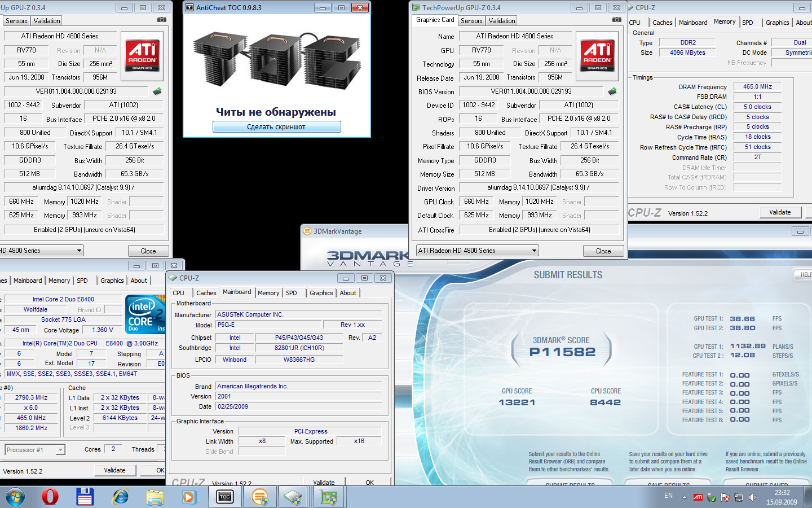Click Close button in right GPU-Z
The height and width of the screenshot is (508, 812).
coord(603,251)
